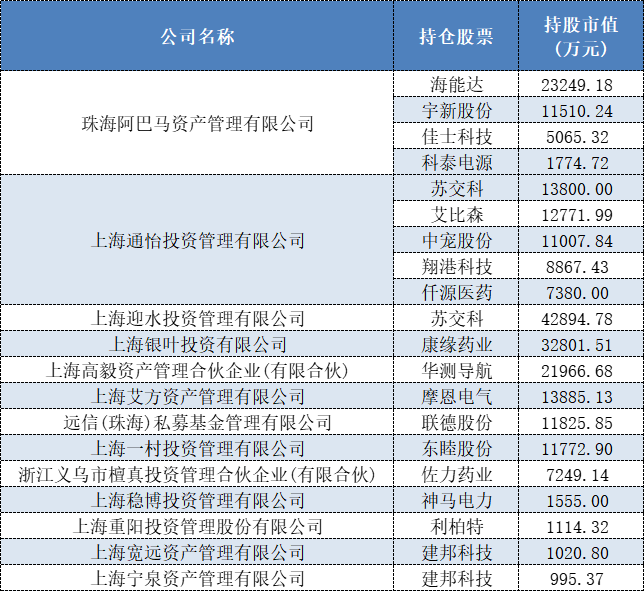644x591 pixels.
Task: Select the 东睦股份 stock cell
Action: point(456,448)
